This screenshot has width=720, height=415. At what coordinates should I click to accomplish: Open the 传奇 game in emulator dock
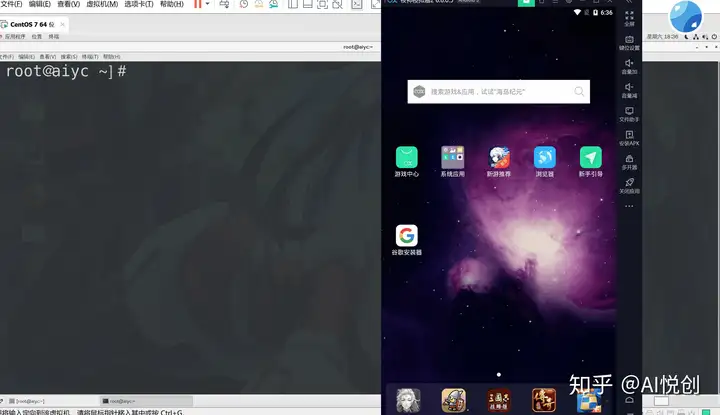pyautogui.click(x=544, y=400)
